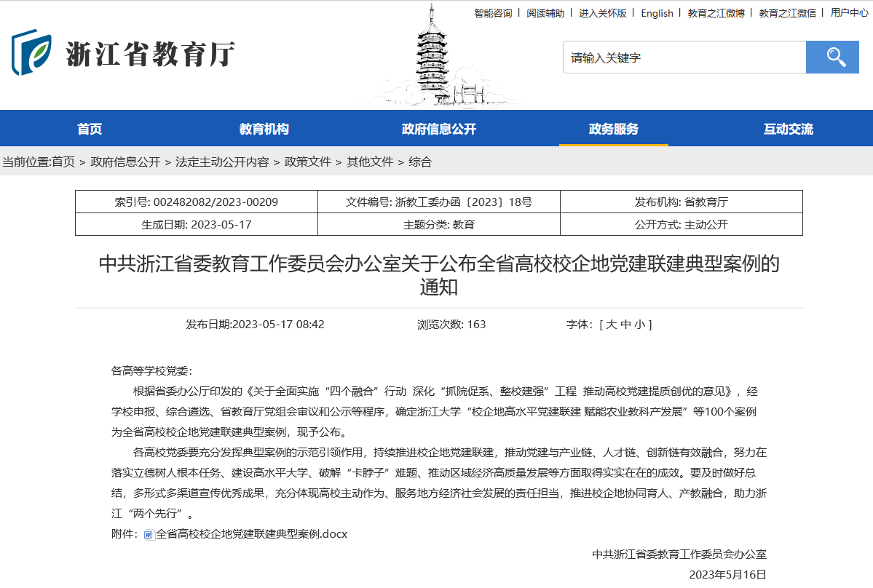The image size is (873, 588).
Task: Click the 生成日期: 2023-05-17 cell
Action: click(197, 225)
